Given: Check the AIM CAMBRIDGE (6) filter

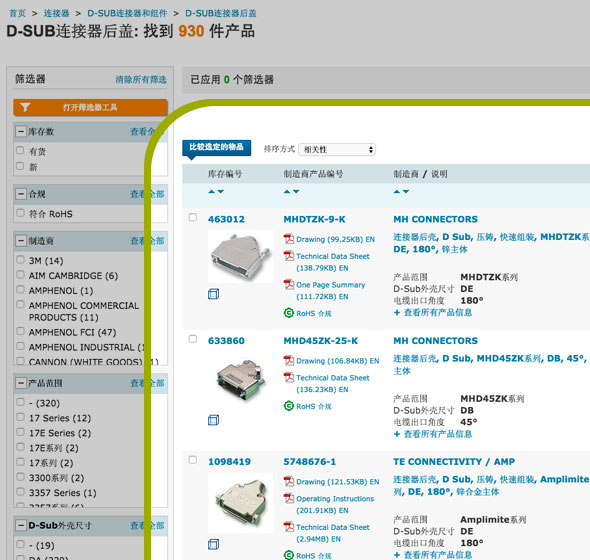Looking at the screenshot, I should pyautogui.click(x=20, y=274).
